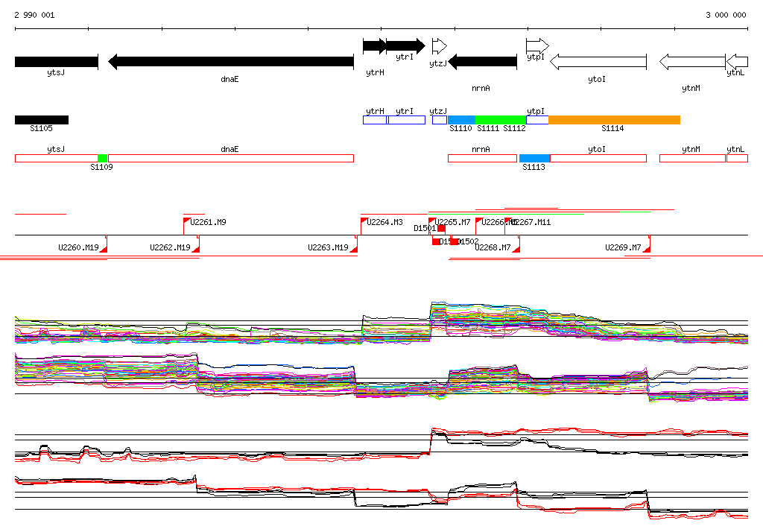Select the red-outlined ytsJ box

pos(57,158)
